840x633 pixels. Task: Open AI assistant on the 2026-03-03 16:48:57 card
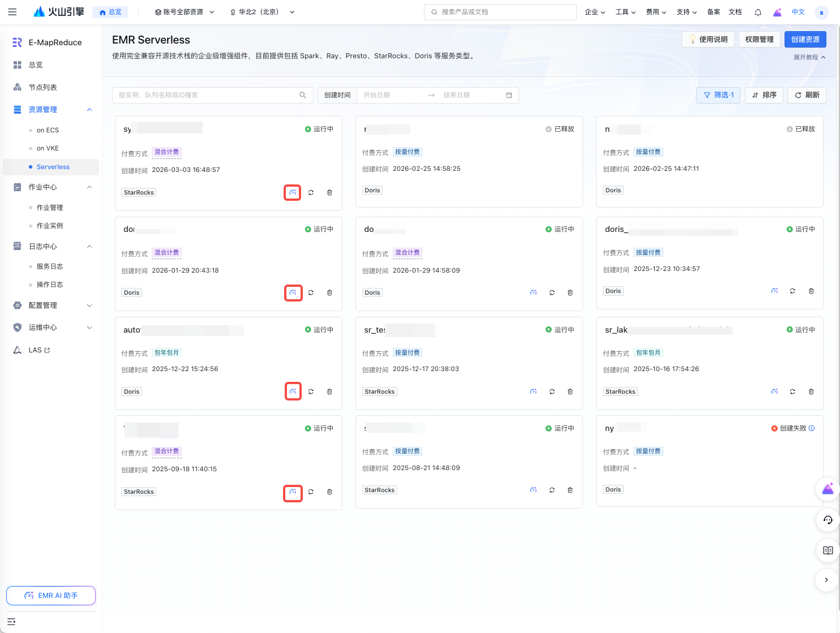pos(293,192)
